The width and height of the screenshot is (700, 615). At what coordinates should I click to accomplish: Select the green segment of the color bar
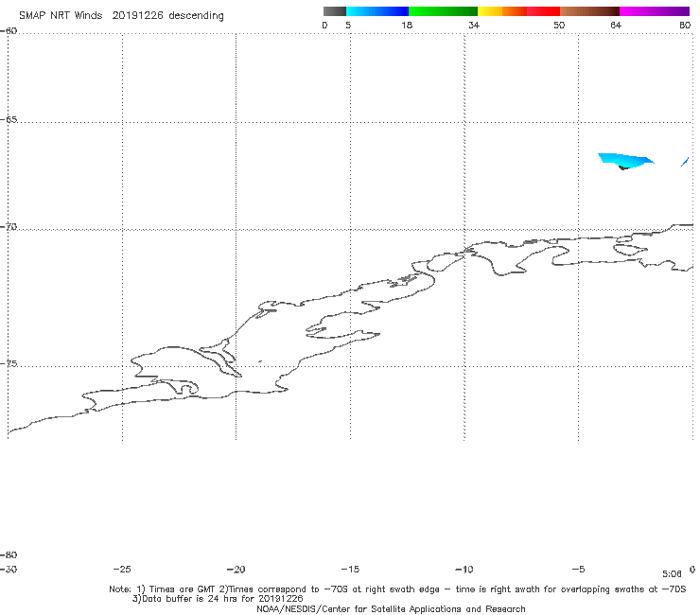pyautogui.click(x=443, y=11)
